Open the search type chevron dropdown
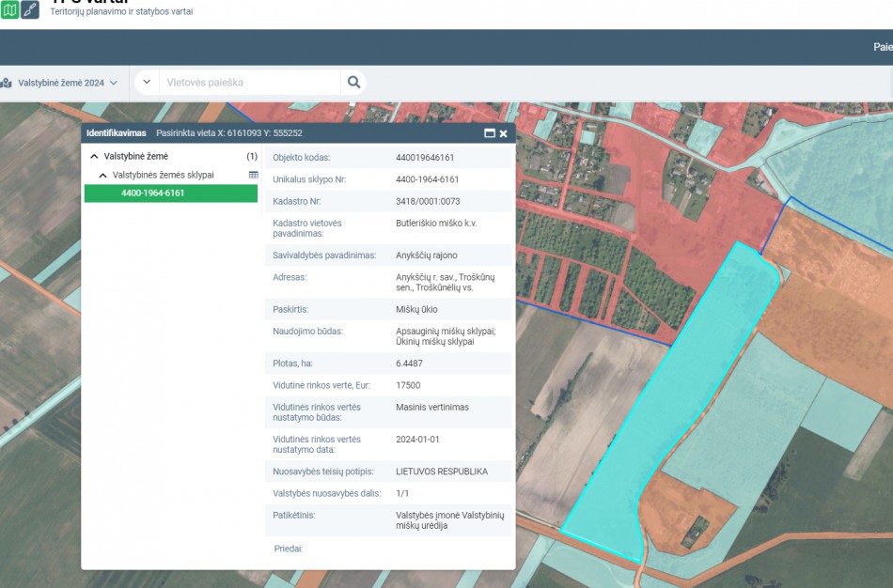 147,82
